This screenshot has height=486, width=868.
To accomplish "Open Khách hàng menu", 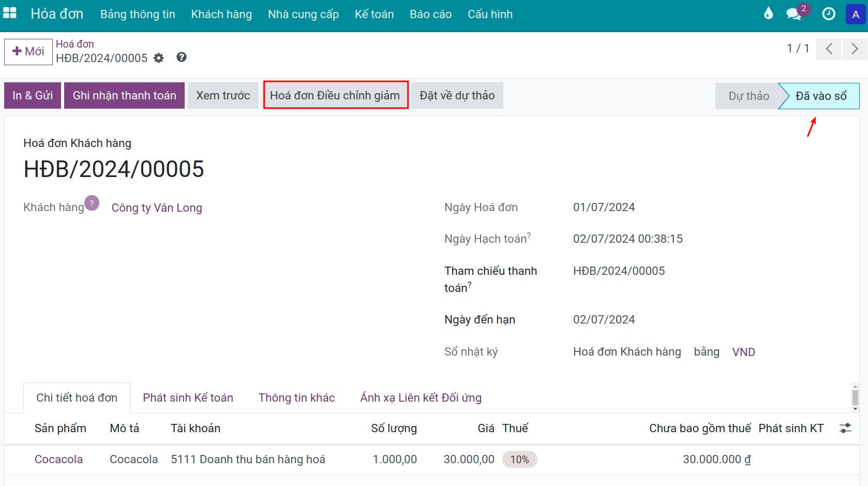I will point(221,14).
